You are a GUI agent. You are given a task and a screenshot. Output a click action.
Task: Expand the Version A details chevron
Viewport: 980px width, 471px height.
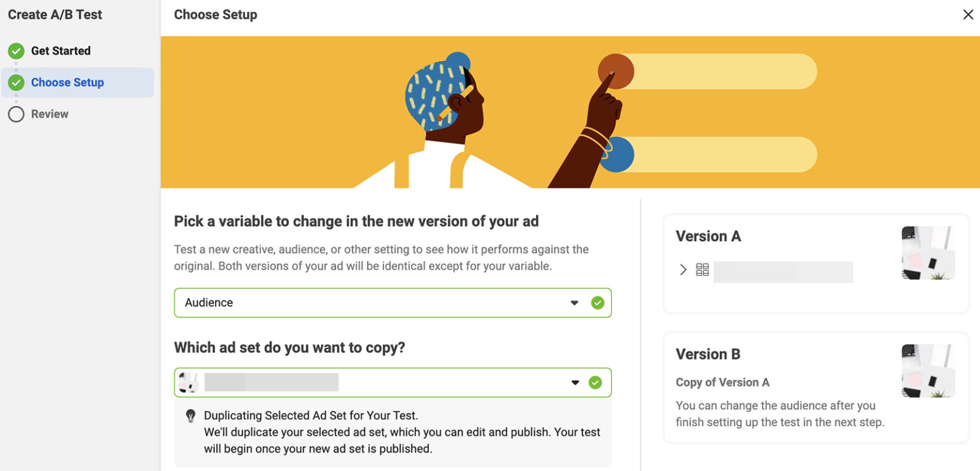click(683, 269)
